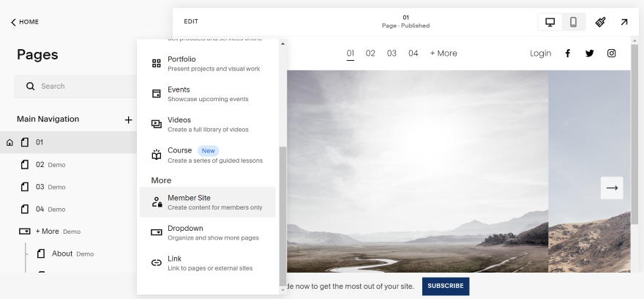Image resolution: width=644 pixels, height=299 pixels.
Task: Choose Videos page type
Action: 207,125
